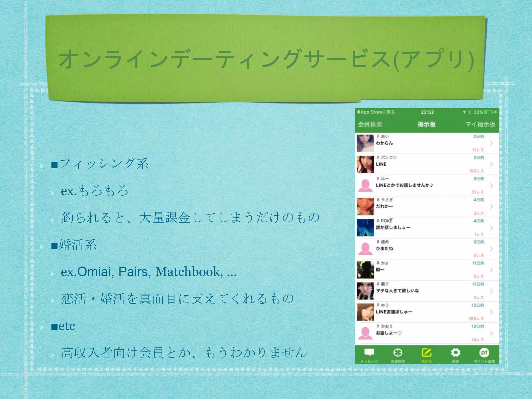Screen dimensions: 532x399
Task: Open the 友達検索 crosshair icon
Action: click(x=398, y=353)
